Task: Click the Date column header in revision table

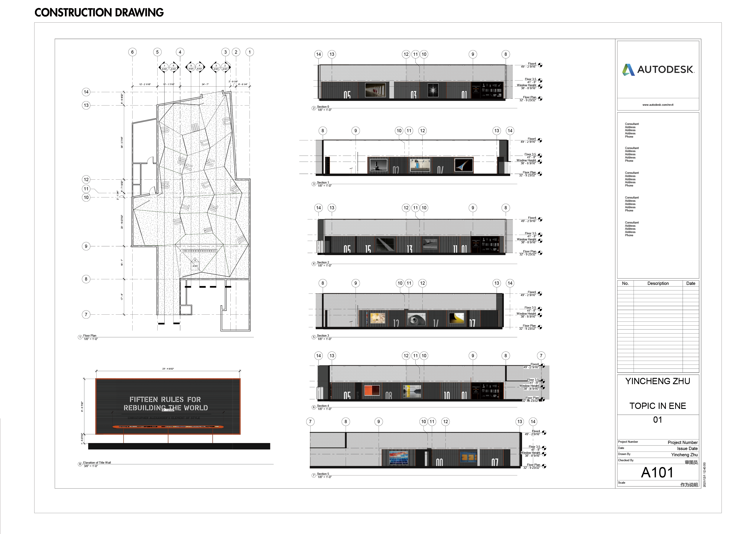Action: (x=690, y=284)
